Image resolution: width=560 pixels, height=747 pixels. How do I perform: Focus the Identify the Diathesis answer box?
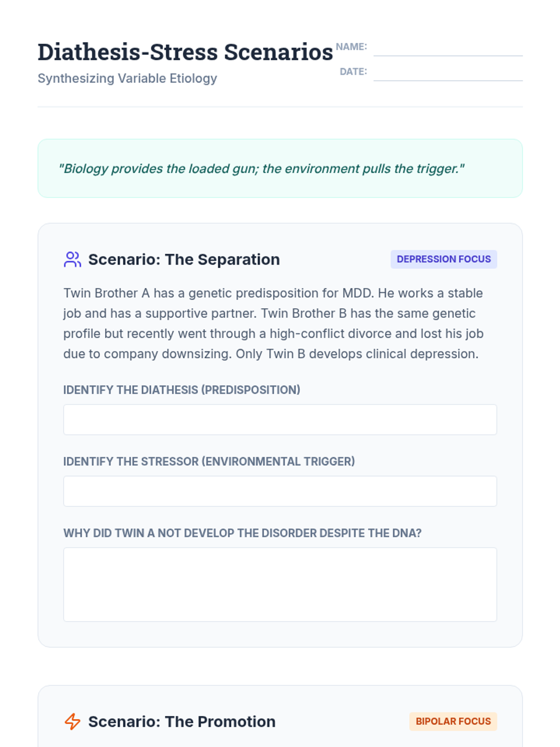coord(280,419)
